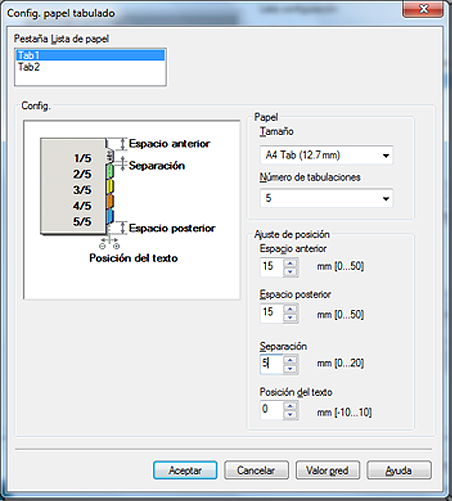Open the Número de tabulaciones dropdown

[326, 198]
